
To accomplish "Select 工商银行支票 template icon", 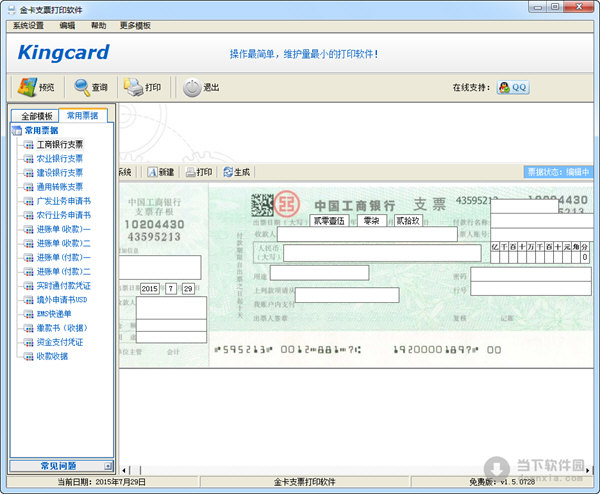I will coord(28,145).
